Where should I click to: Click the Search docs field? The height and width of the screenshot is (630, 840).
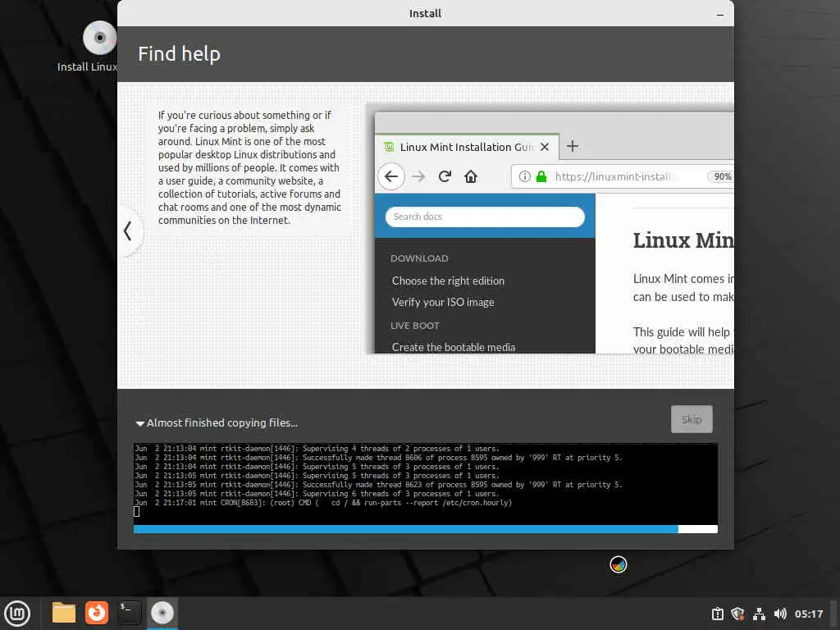pyautogui.click(x=485, y=217)
